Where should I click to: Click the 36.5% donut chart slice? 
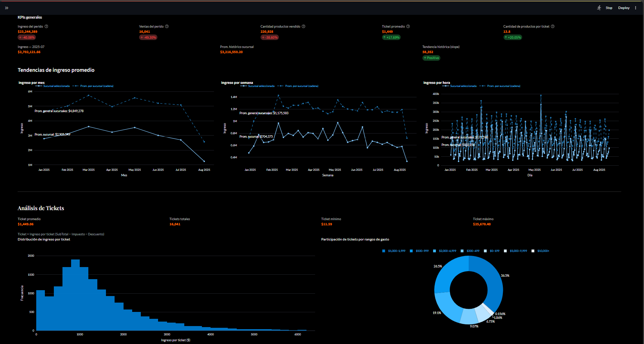[493, 283]
